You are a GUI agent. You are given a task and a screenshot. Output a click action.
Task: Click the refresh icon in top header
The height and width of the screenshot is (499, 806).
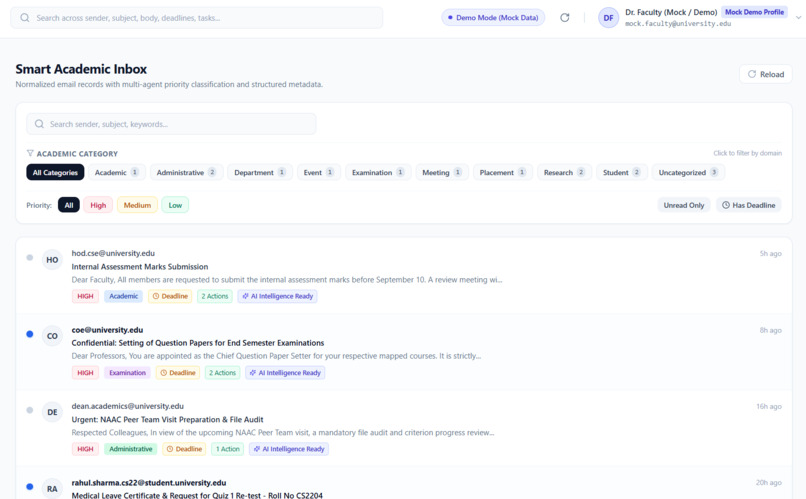tap(564, 17)
